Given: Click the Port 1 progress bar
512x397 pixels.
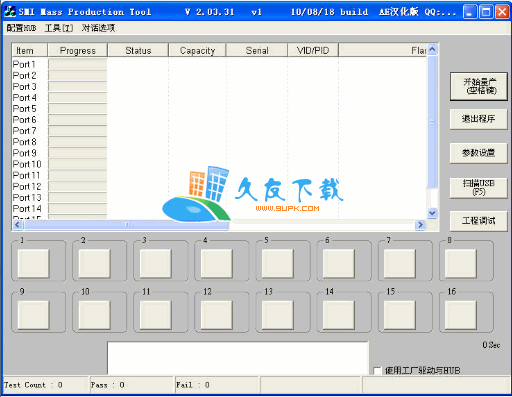Looking at the screenshot, I should click(x=78, y=64).
